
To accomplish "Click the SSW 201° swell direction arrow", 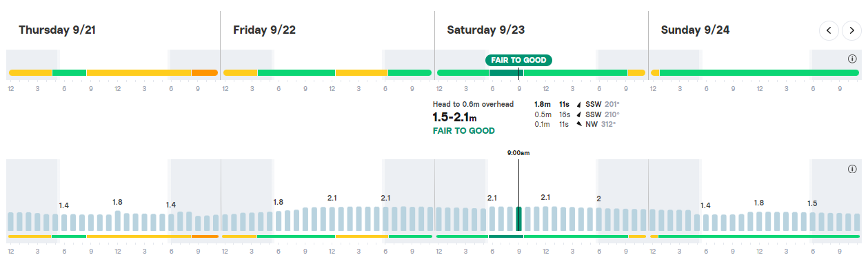I will 579,105.
